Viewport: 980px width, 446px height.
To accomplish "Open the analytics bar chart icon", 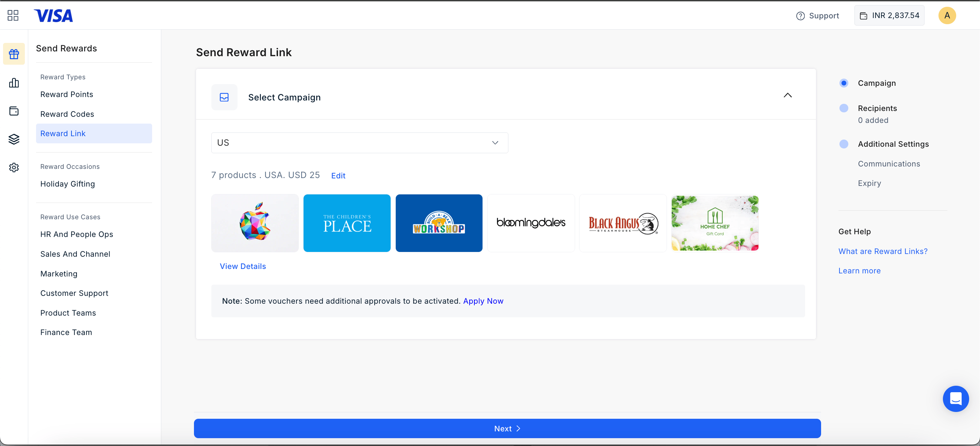I will tap(14, 83).
